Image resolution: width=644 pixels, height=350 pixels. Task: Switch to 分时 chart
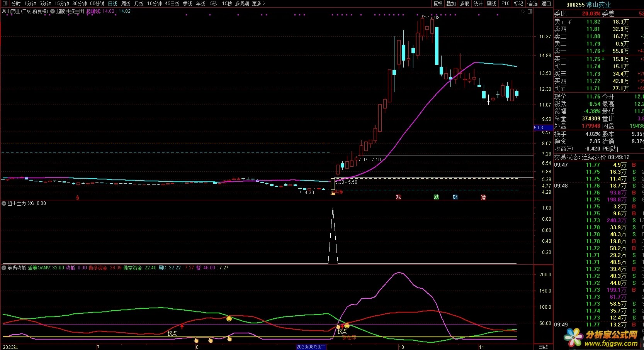coord(16,3)
